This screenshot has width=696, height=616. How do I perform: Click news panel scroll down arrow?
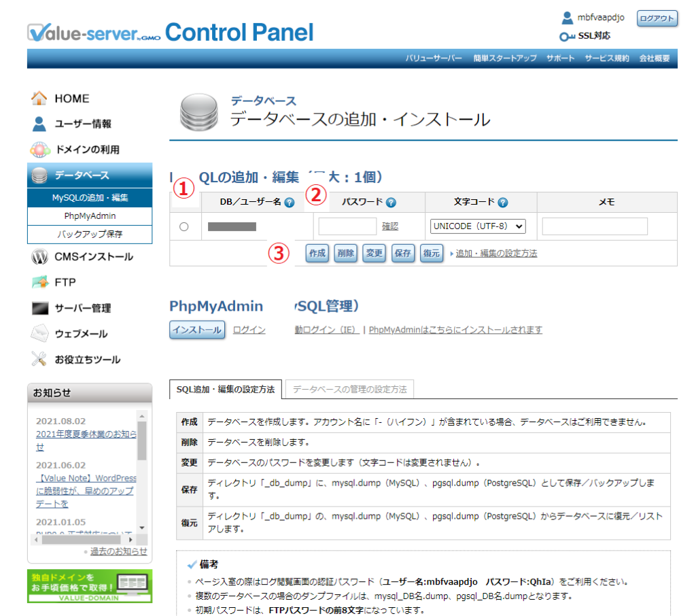[x=142, y=528]
